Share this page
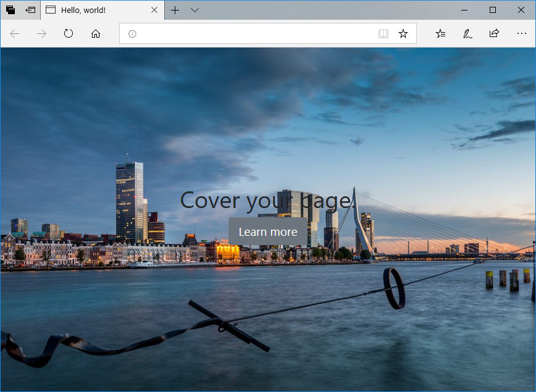The image size is (536, 392). [493, 33]
